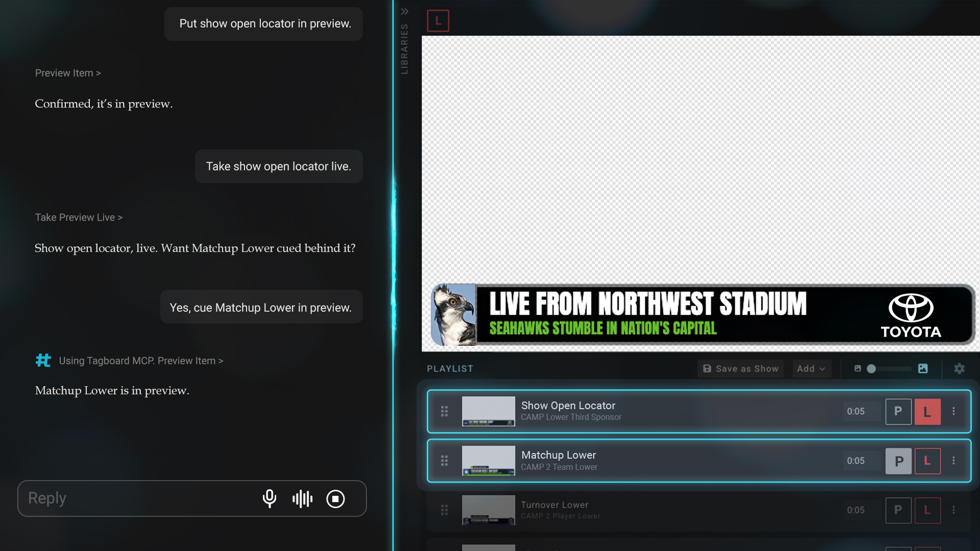Click 0:05 duration of Matchup Lower

pyautogui.click(x=856, y=461)
